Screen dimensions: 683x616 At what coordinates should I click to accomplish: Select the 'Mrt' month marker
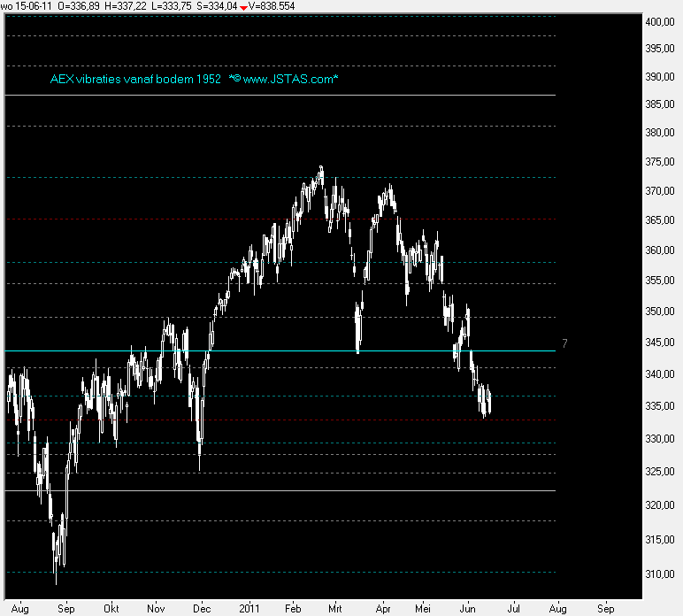pos(336,609)
